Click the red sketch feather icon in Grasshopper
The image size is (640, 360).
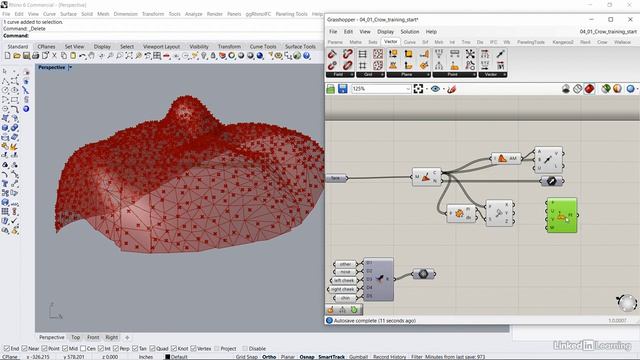(451, 89)
